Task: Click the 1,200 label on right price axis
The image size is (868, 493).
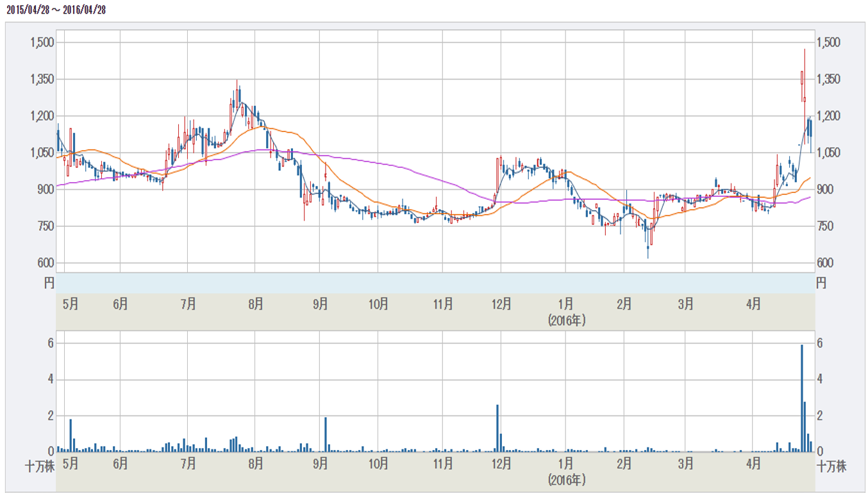Action: [x=828, y=116]
